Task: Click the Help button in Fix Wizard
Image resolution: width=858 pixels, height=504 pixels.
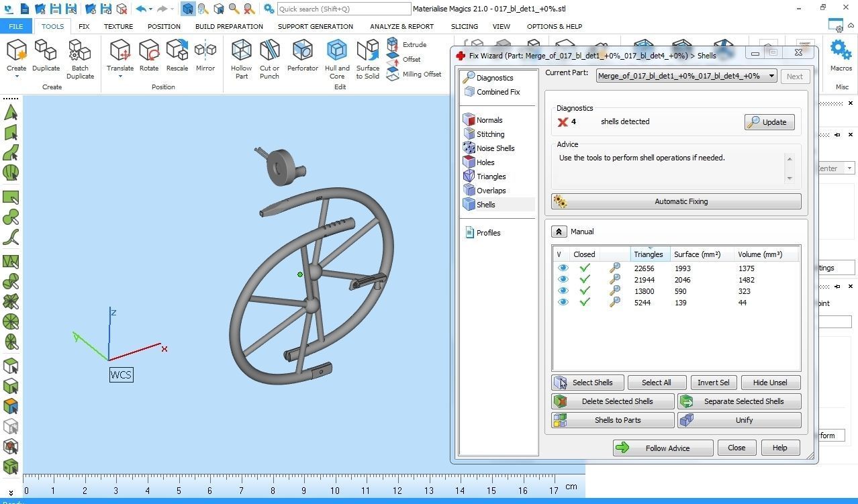Action: click(779, 448)
